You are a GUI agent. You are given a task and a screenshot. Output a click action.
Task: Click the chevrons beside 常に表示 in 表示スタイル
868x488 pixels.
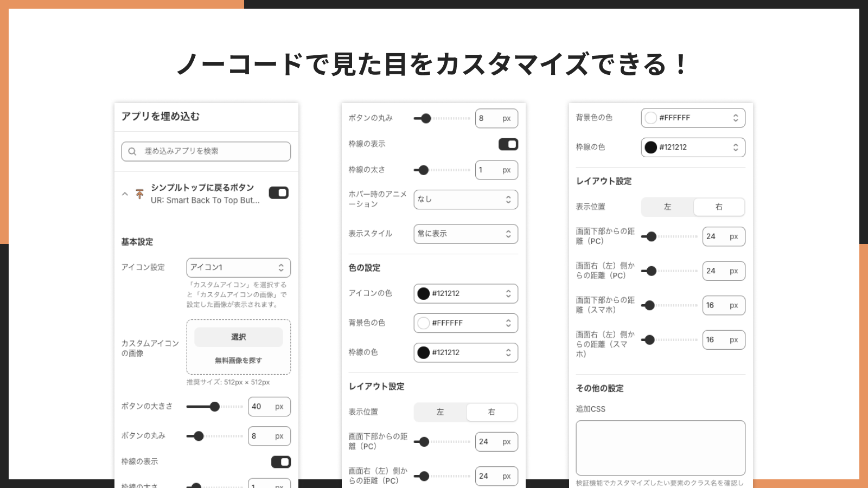click(508, 234)
